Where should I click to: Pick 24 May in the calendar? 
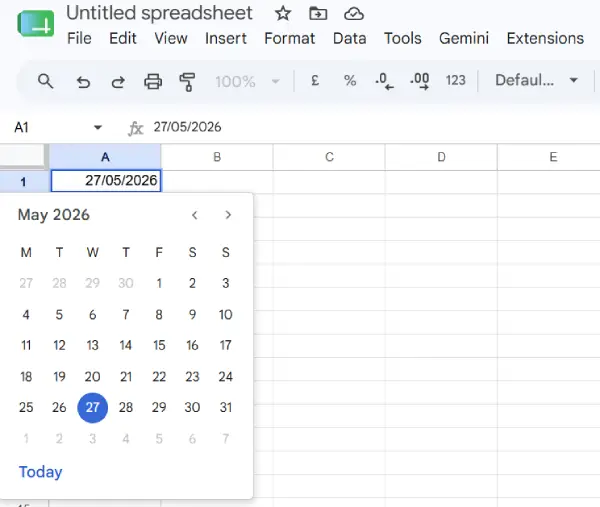coord(226,377)
